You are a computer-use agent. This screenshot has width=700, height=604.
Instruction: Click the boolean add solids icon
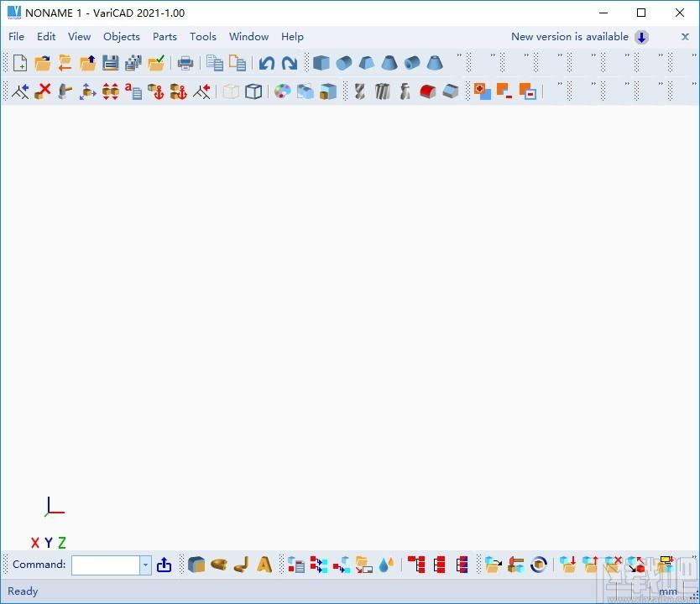click(x=482, y=91)
